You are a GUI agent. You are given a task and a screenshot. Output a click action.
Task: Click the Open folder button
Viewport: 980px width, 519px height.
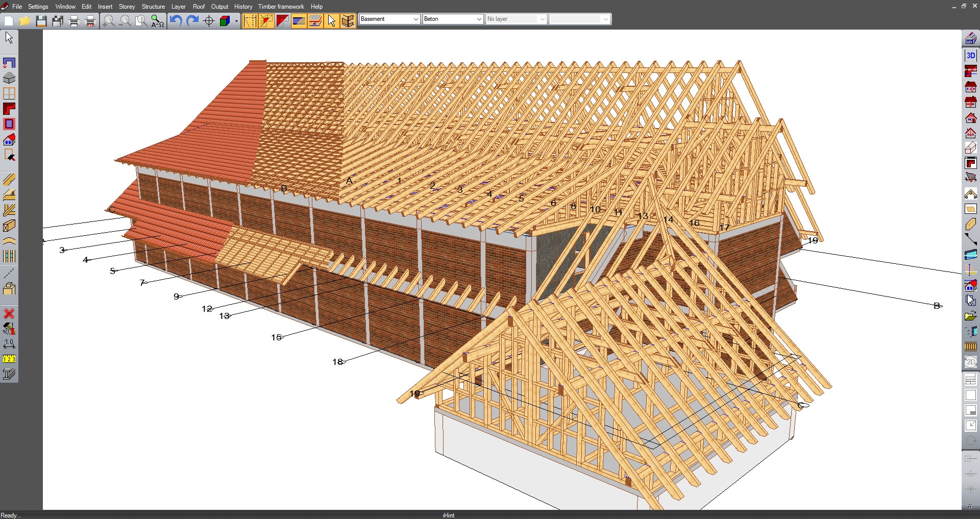pos(24,21)
